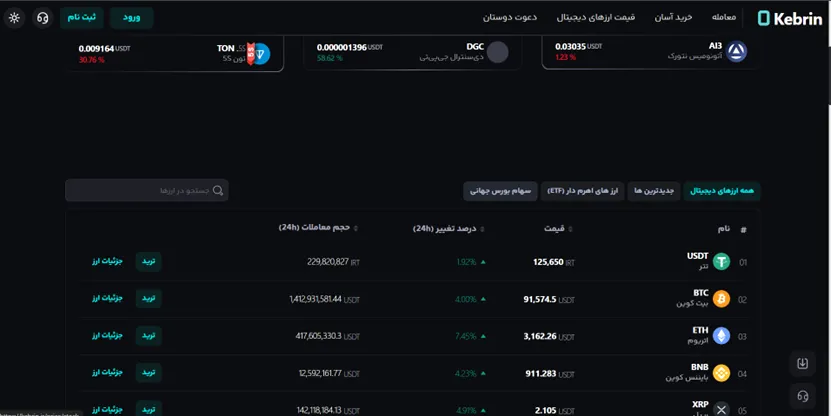Click the بایننس کوین name text

[x=687, y=378]
